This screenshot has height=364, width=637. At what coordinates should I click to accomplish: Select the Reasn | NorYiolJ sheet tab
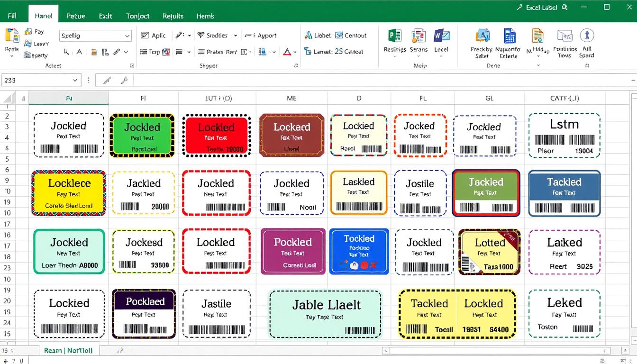[68, 350]
